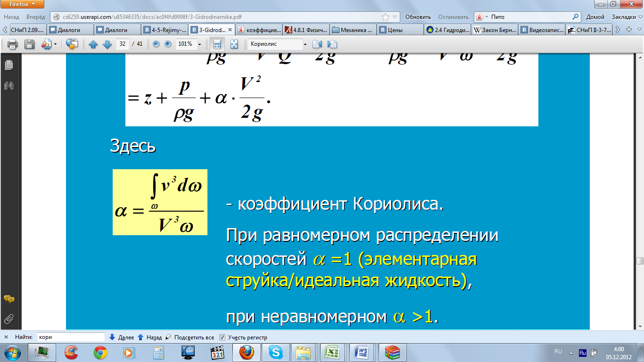
Task: Bookmark this page with the star icon
Action: [x=386, y=16]
